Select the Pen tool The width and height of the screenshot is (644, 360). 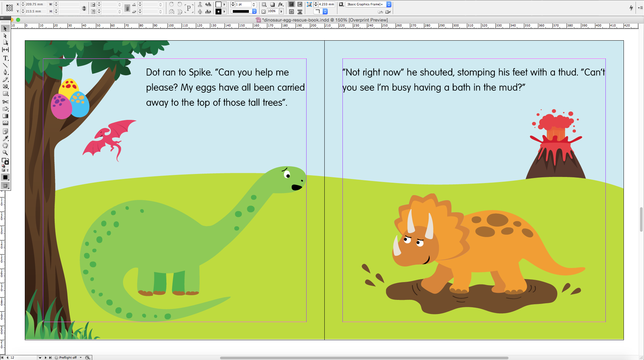(x=5, y=73)
